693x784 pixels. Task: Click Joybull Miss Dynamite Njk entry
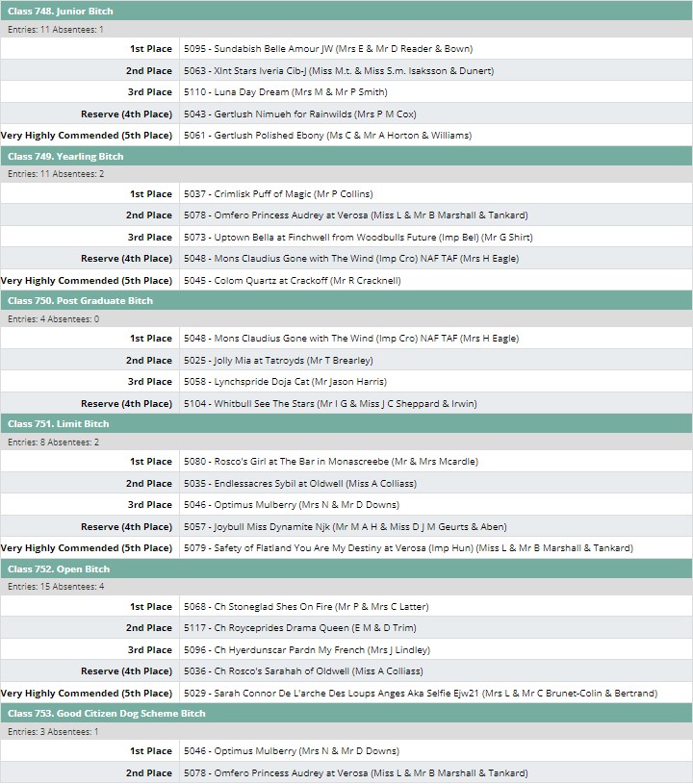[x=346, y=527]
